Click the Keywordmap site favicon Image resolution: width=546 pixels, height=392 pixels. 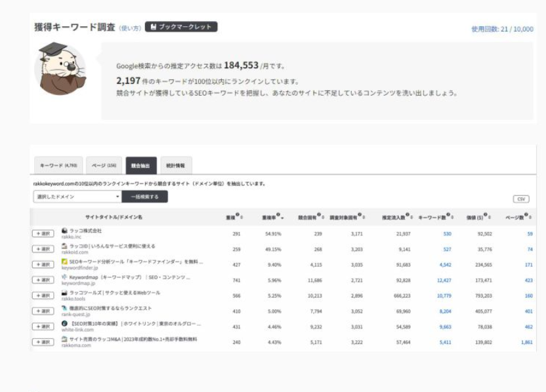[64, 277]
